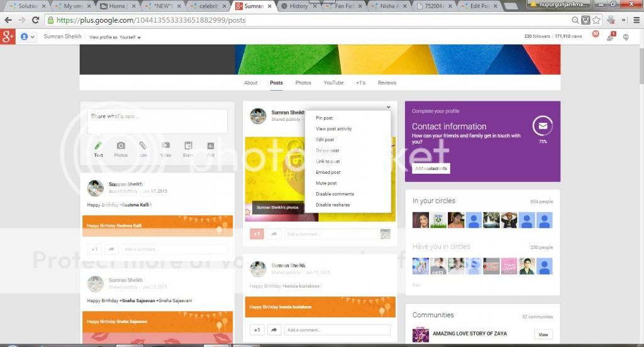
Task: Select the Poll icon in share box
Action: tap(211, 146)
